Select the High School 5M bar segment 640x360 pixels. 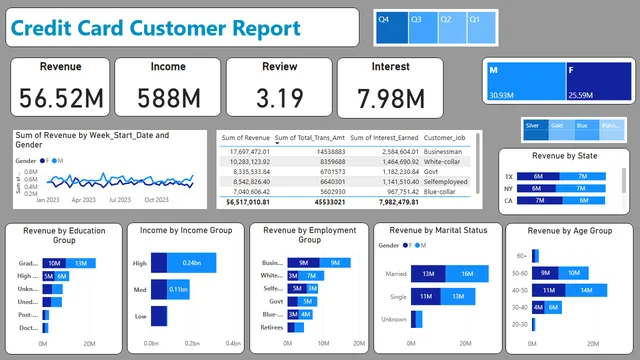click(48, 276)
